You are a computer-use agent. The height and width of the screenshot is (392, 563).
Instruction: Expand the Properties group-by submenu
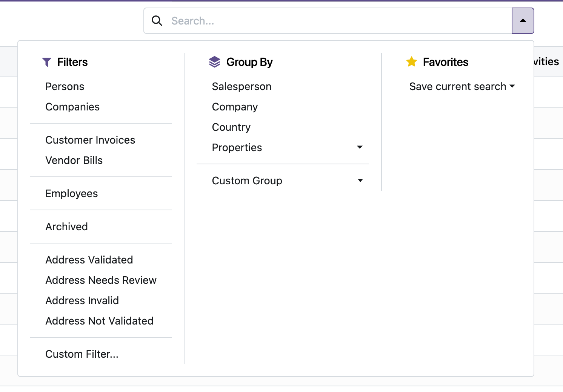283,147
